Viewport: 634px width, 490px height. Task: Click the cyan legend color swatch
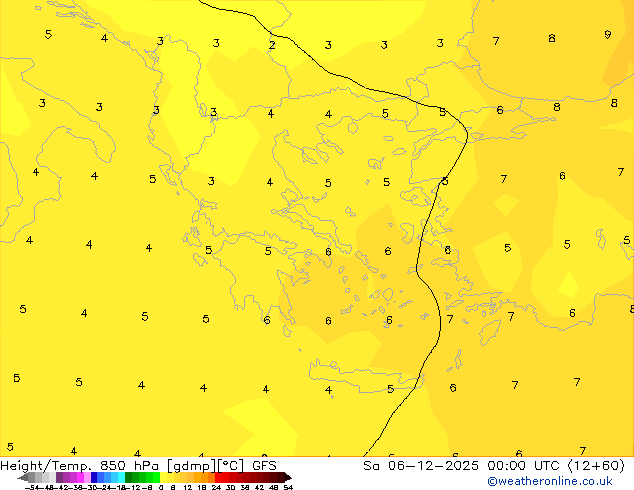(x=121, y=477)
